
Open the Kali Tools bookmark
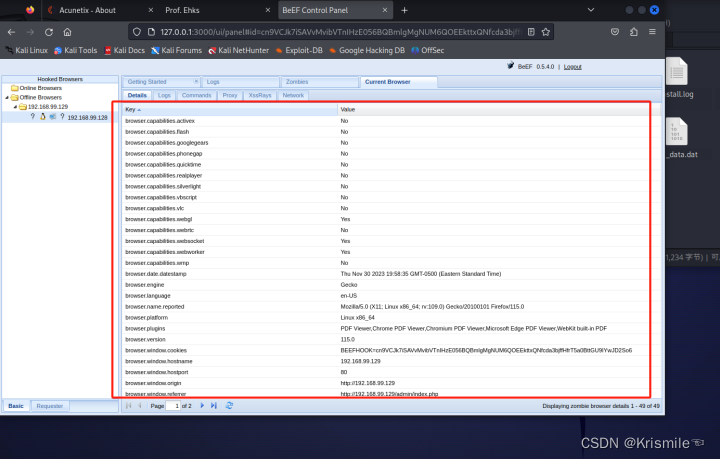coord(76,50)
